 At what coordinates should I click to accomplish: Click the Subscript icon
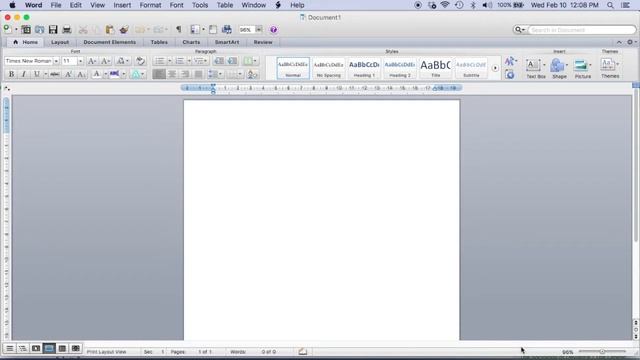pyautogui.click(x=82, y=74)
